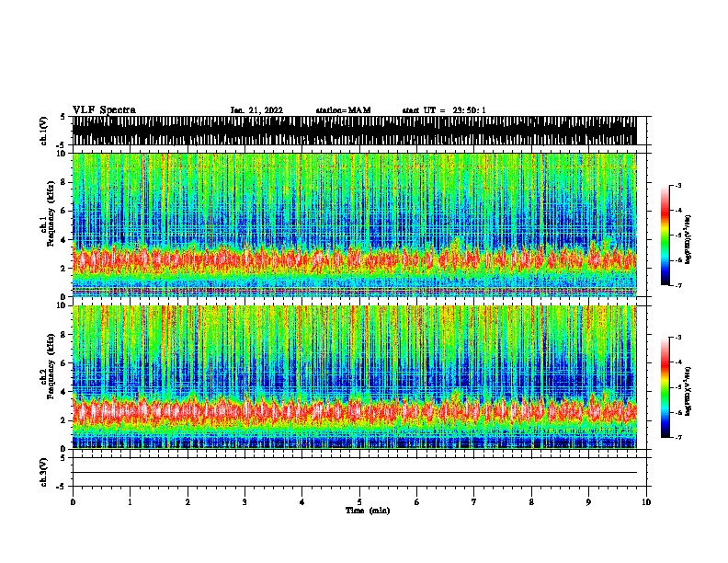Click the ch.2 frequency tick label "4"
Screen dimensions: 728x563
63,392
